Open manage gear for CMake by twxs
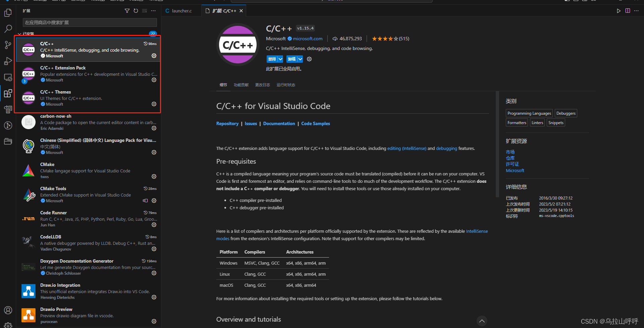Viewport: 644px width, 328px height. [154, 177]
